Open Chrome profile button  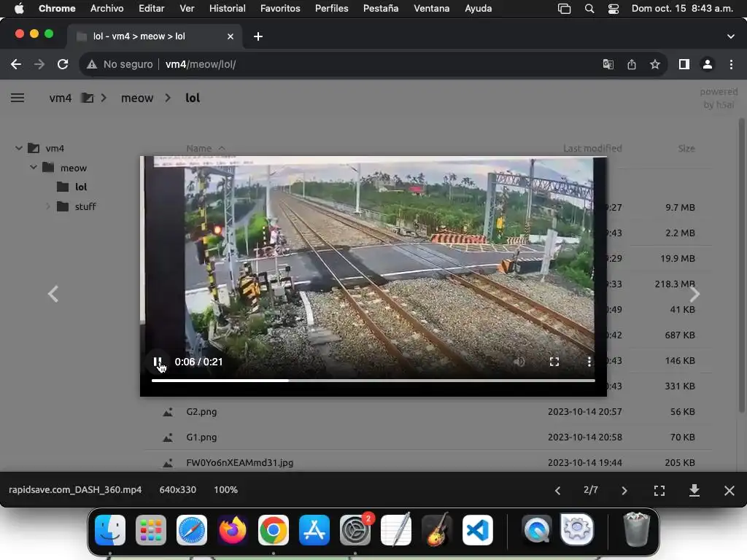[708, 64]
